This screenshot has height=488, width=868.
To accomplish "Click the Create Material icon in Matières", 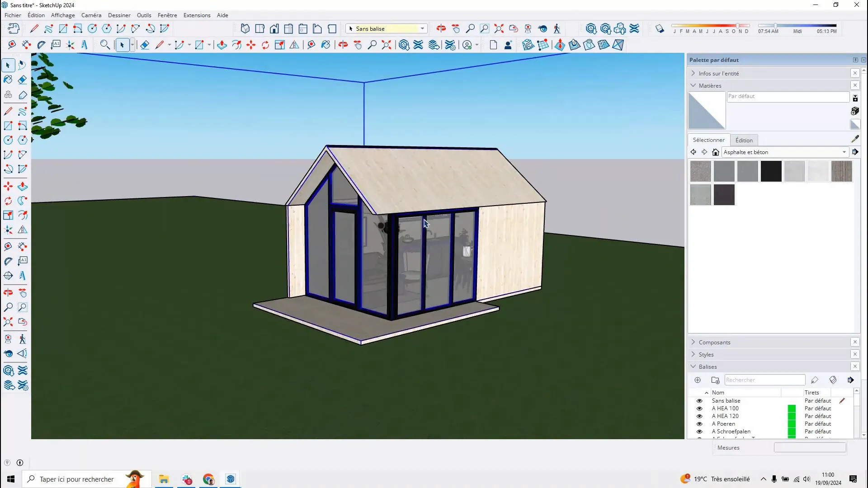I will click(855, 111).
